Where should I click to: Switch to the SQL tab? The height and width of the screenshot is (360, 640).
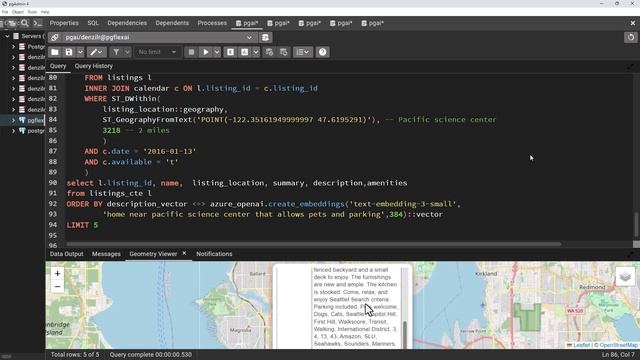tap(93, 23)
